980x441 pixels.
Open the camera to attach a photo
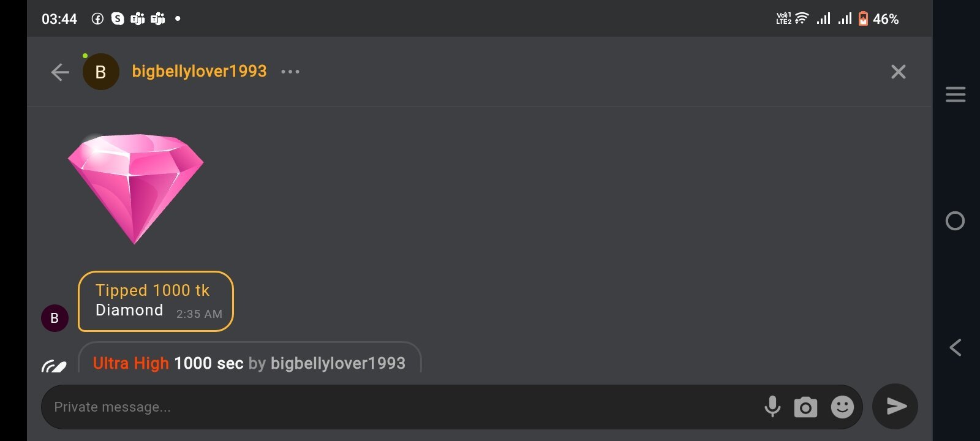point(805,407)
